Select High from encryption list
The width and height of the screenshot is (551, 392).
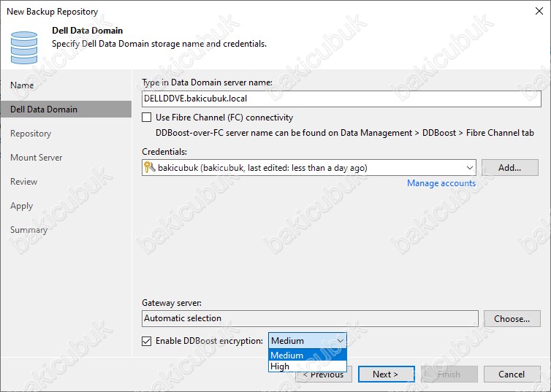308,366
